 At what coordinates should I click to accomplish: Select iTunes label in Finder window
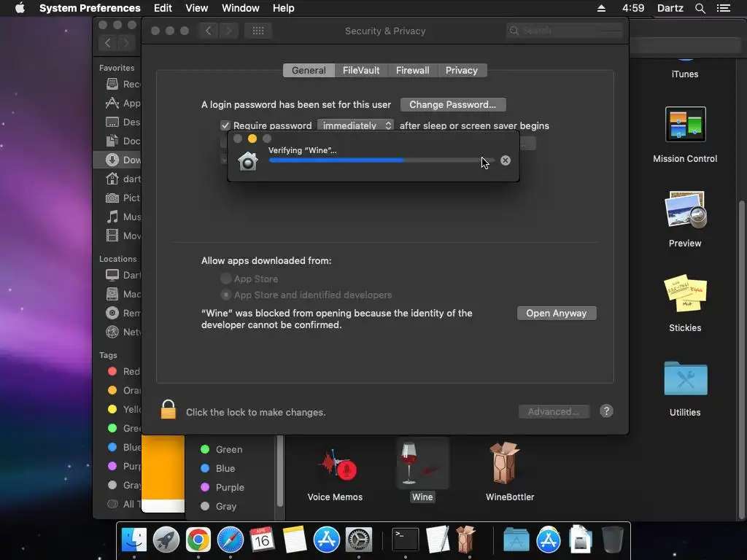[x=684, y=74]
